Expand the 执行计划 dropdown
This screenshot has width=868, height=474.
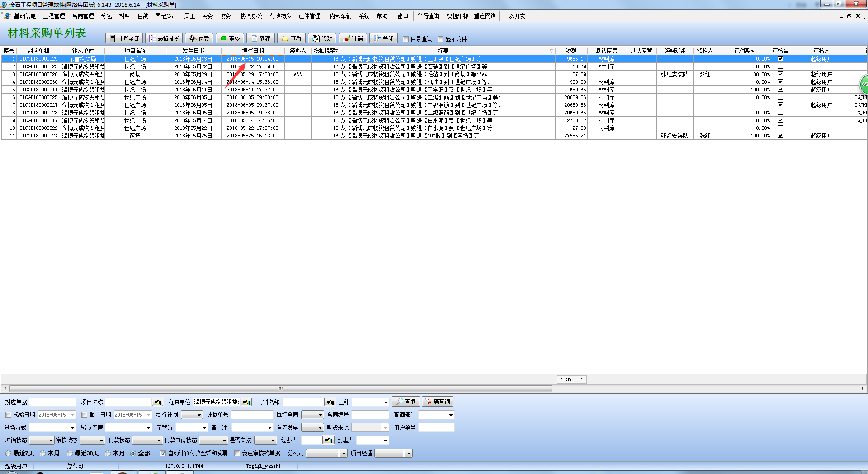point(199,415)
